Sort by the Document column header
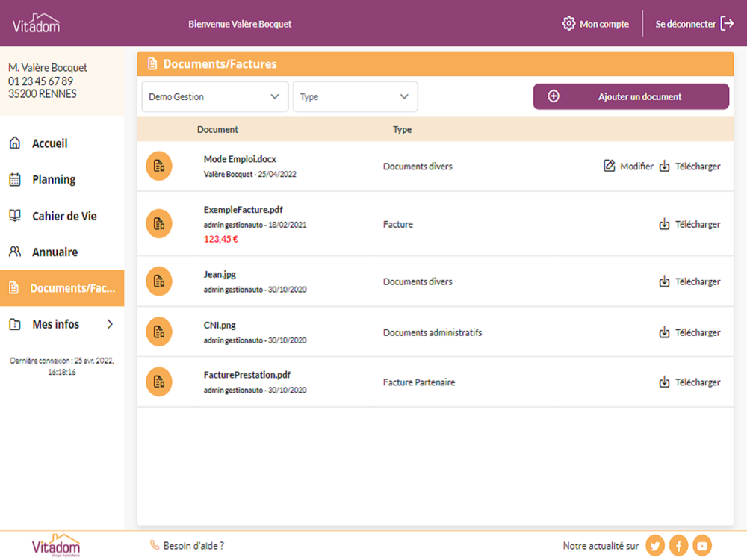The image size is (747, 560). click(217, 130)
